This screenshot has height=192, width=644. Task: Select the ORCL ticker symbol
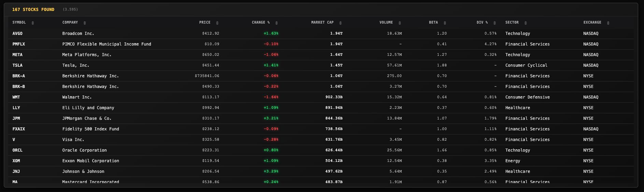(x=17, y=150)
